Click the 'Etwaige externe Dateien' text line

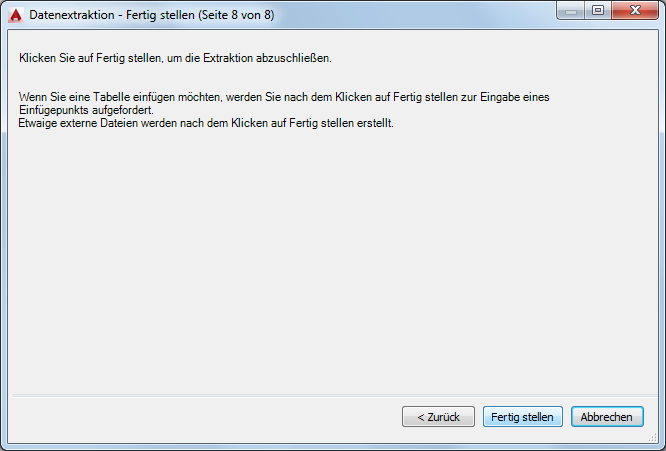tap(206, 123)
